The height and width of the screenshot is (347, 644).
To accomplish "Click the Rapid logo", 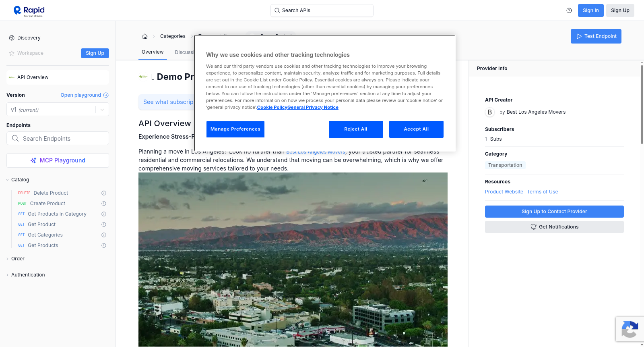I will point(29,11).
